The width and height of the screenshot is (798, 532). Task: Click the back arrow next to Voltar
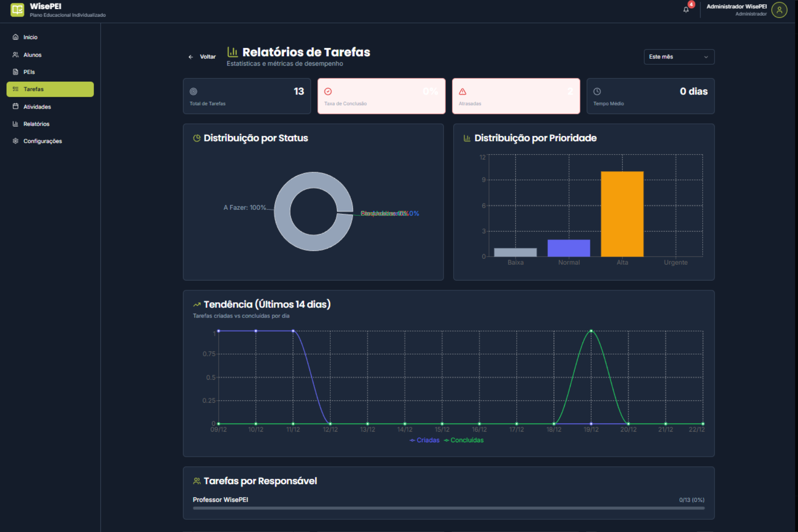point(191,57)
